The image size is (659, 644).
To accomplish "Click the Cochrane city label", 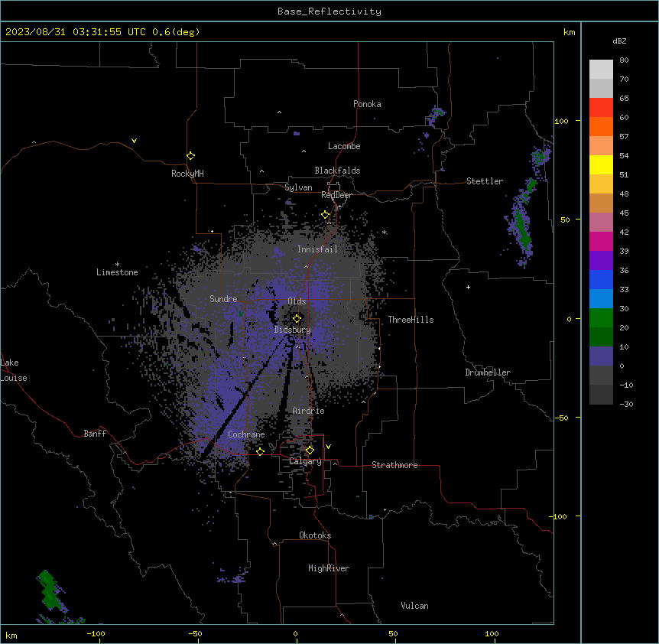I will 246,434.
